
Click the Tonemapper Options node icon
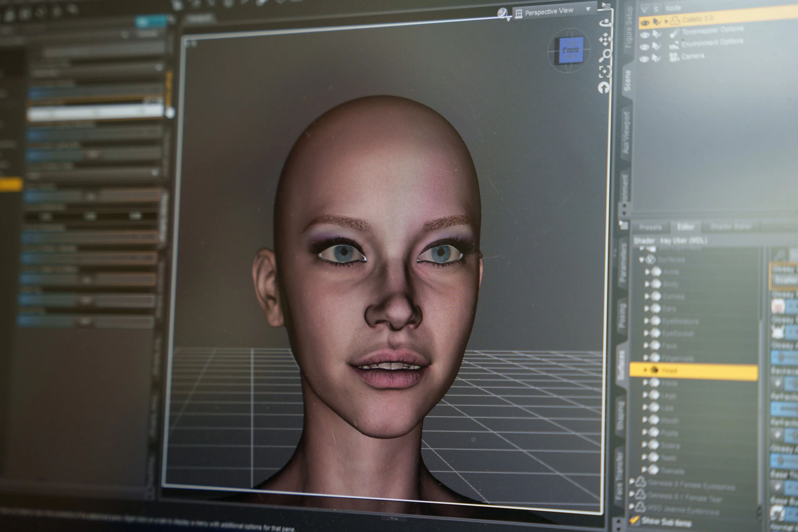point(674,33)
